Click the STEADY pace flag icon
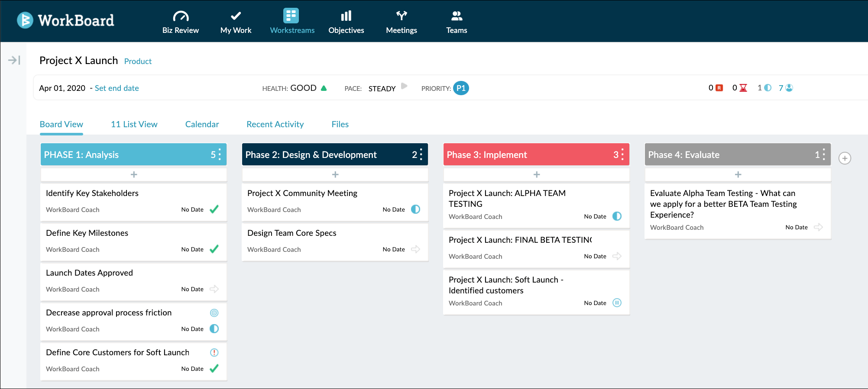 tap(404, 86)
